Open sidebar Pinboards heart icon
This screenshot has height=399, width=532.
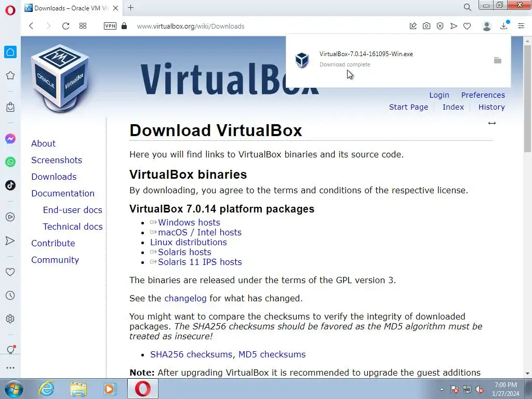tap(10, 272)
